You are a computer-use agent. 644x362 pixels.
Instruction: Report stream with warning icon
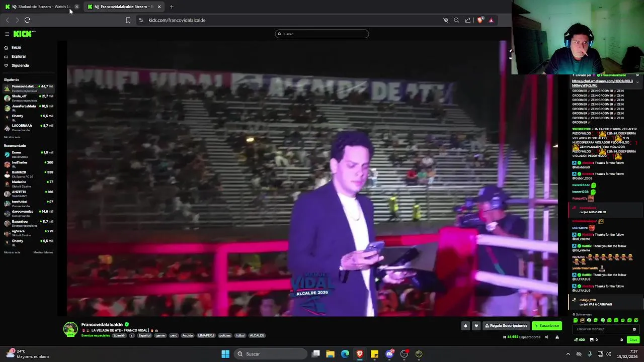pyautogui.click(x=557, y=337)
